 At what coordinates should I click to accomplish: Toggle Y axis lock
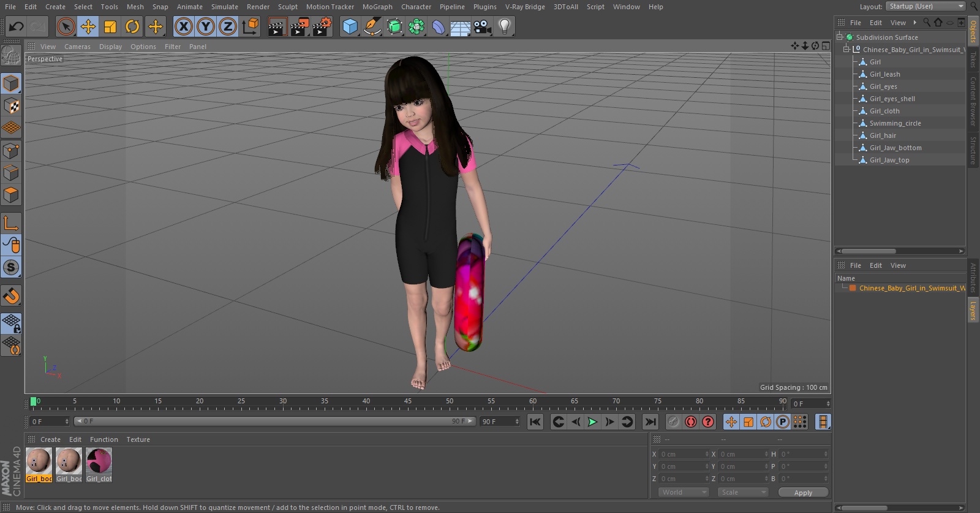[206, 26]
